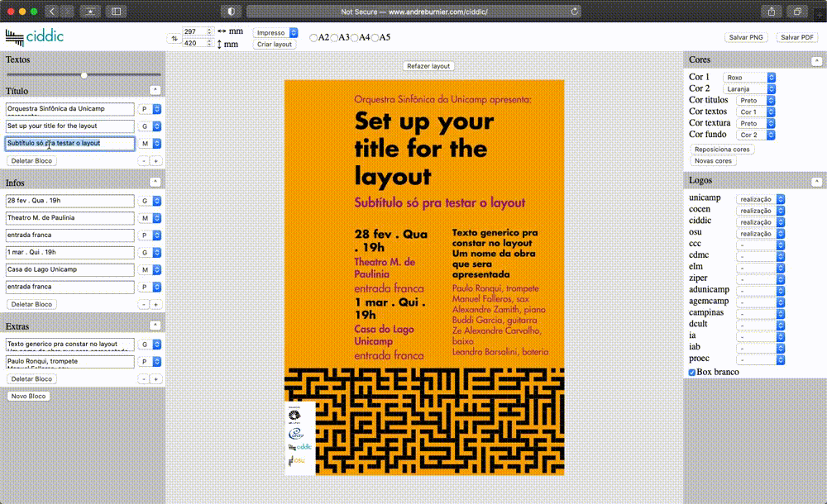Collapse the Cores panel
The height and width of the screenshot is (504, 827).
pyautogui.click(x=816, y=61)
